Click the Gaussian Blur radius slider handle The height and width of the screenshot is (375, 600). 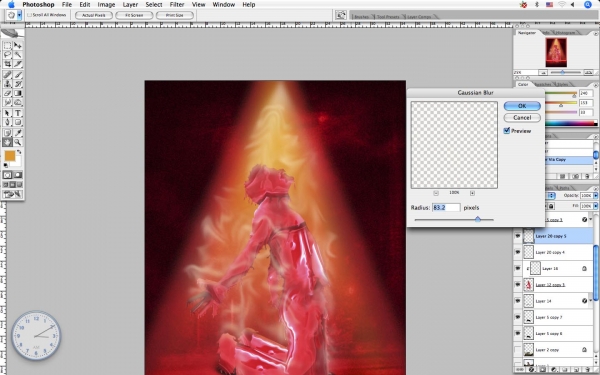click(478, 219)
